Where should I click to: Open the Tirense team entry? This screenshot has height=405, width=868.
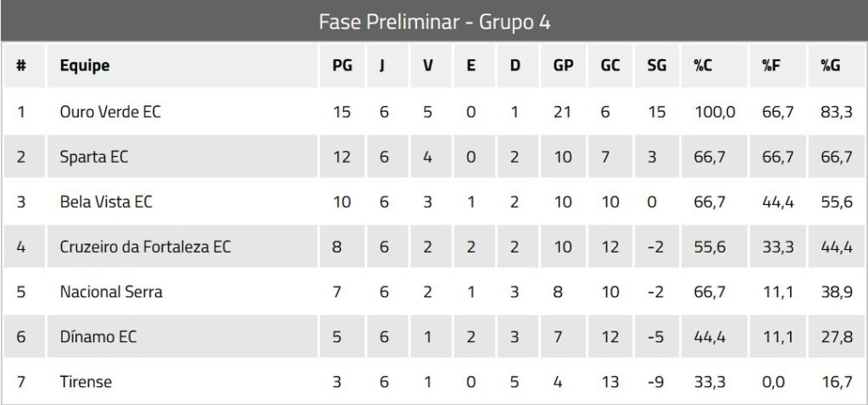86,381
